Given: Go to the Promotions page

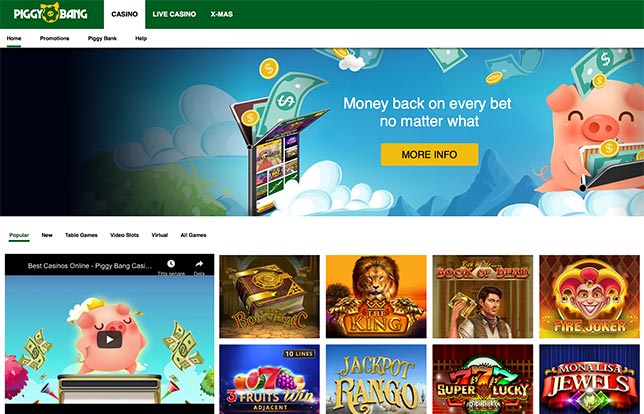Looking at the screenshot, I should [55, 38].
